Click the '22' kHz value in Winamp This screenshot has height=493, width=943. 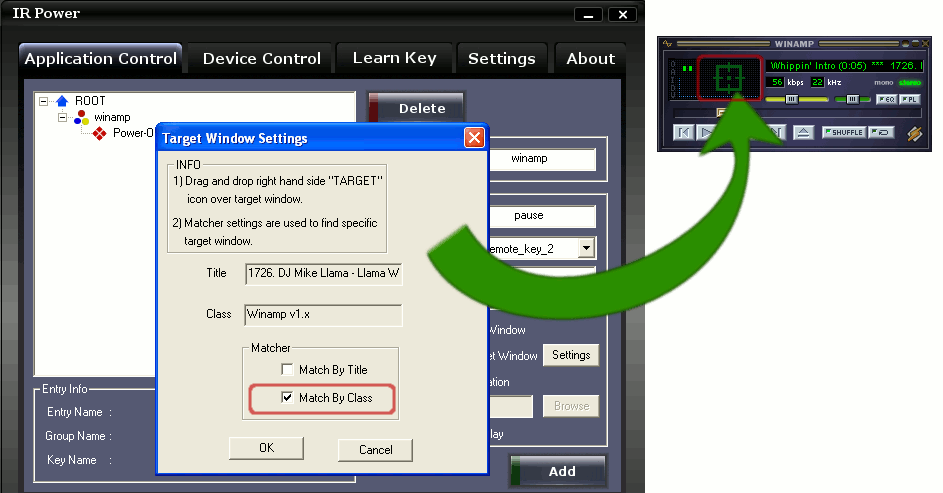[x=817, y=82]
